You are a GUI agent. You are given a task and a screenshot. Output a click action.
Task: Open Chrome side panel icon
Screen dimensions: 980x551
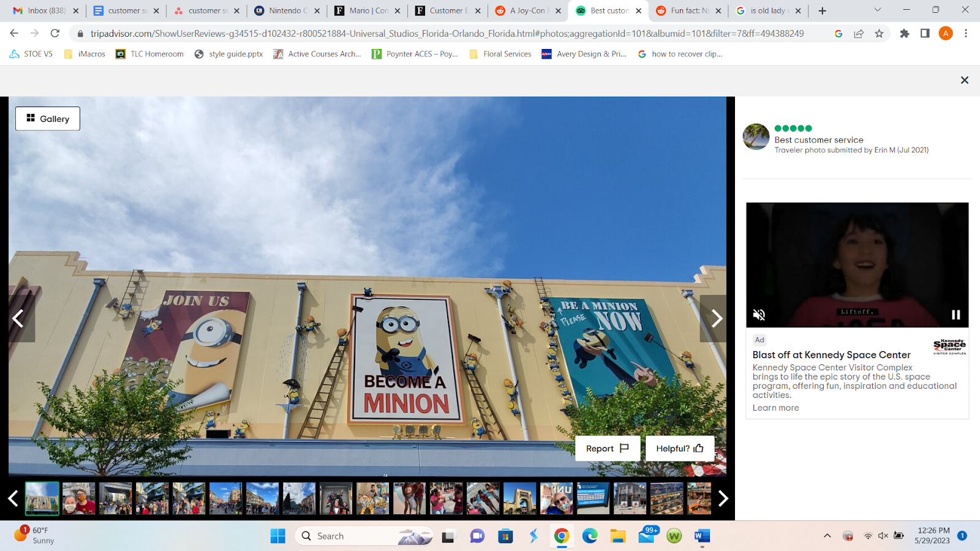(925, 34)
